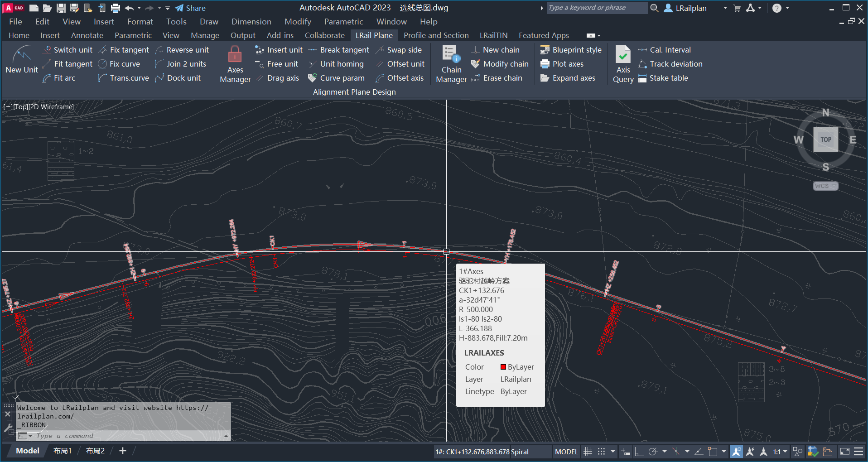Select the Modify chain tool
Viewport: 868px width, 462px height.
[x=500, y=64]
